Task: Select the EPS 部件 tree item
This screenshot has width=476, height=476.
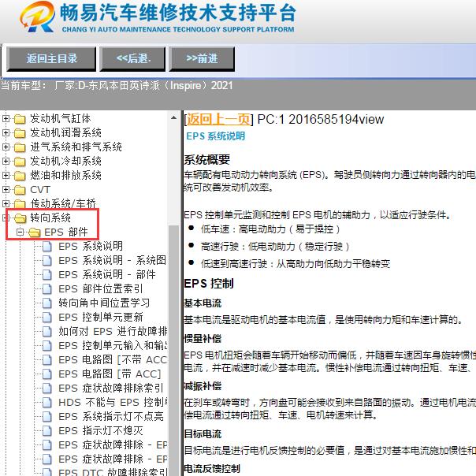Action: 66,232
